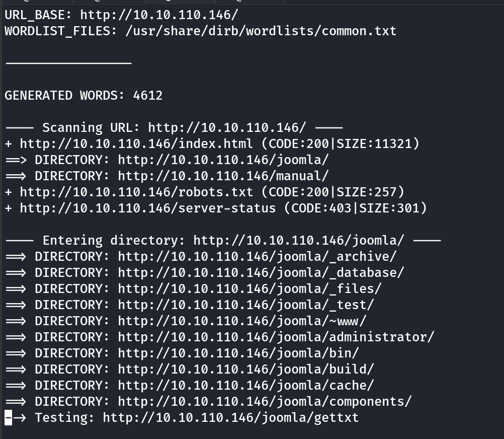Open the manual/ directory URL
This screenshot has height=439, width=504.
pos(223,176)
